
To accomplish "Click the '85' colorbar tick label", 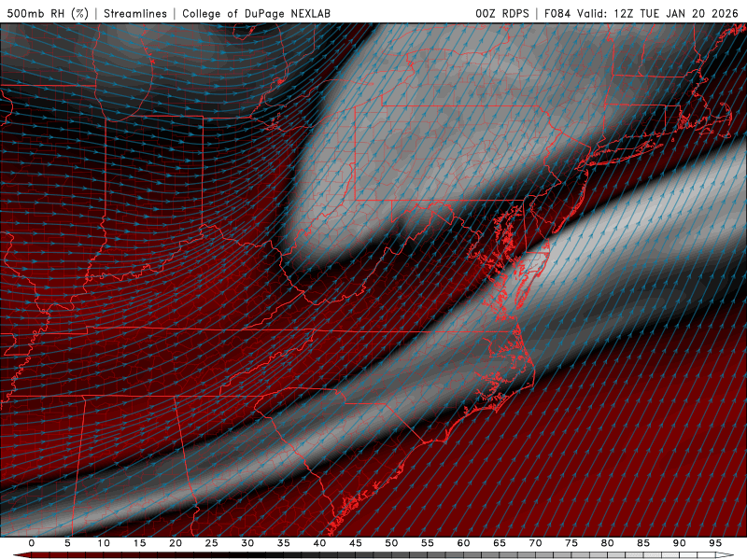I will (643, 543).
